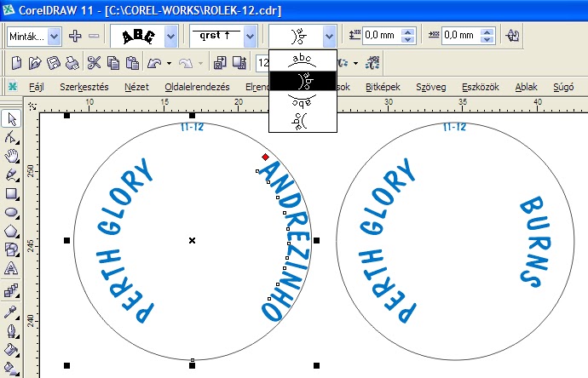The width and height of the screenshot is (588, 378).
Task: Select the Eyedropper tool
Action: [11, 312]
